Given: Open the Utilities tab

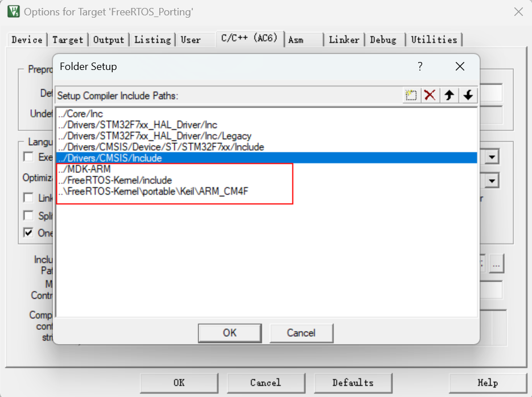Looking at the screenshot, I should point(434,40).
